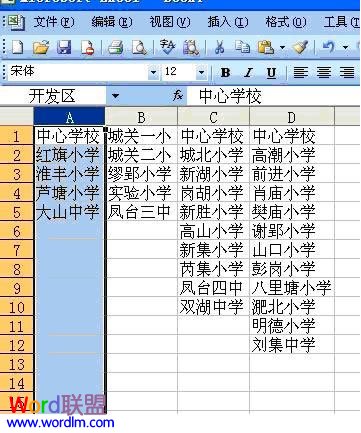Open Print Preview with the magnifier page icon
The image size is (361, 433).
coord(139,47)
